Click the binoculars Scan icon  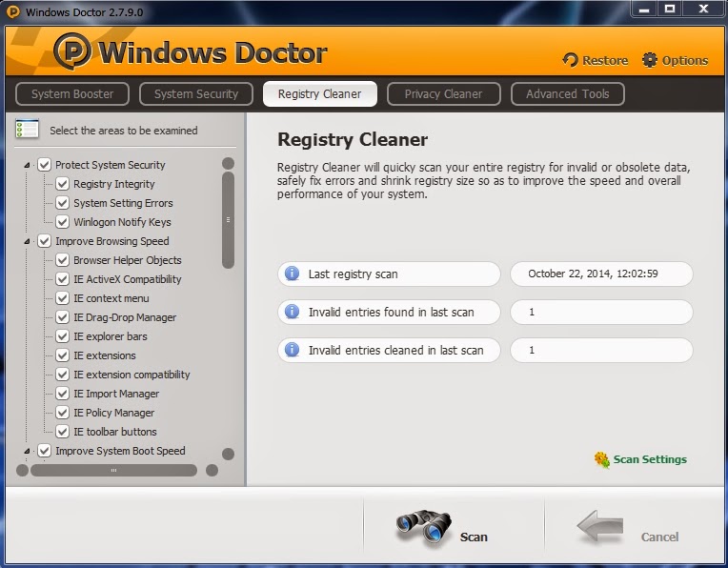coord(424,529)
